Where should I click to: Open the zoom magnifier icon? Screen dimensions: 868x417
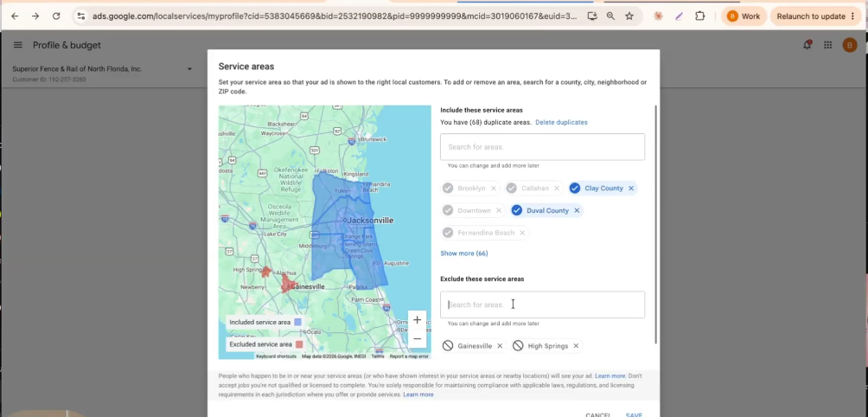(610, 16)
